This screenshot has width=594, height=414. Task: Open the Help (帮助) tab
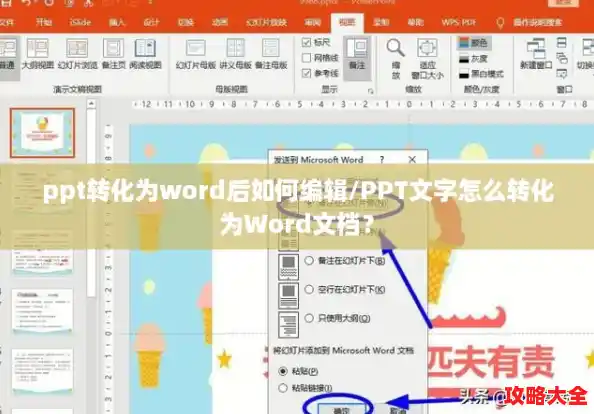pos(415,23)
